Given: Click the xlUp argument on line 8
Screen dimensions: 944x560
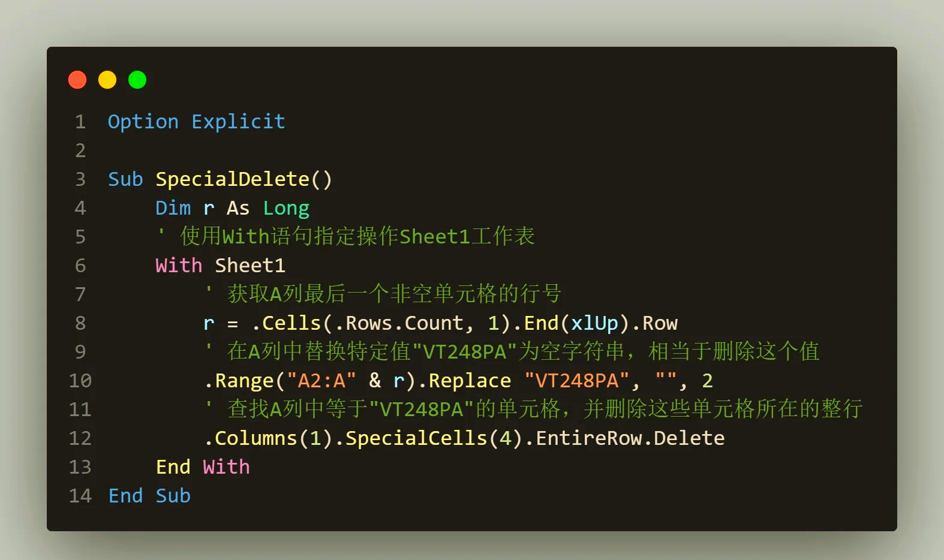Looking at the screenshot, I should click(x=594, y=323).
